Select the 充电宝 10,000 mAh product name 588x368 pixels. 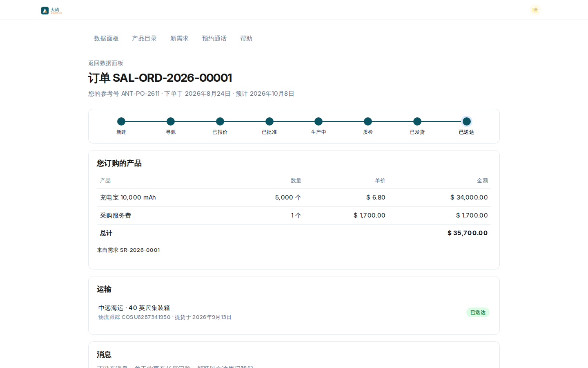[128, 197]
